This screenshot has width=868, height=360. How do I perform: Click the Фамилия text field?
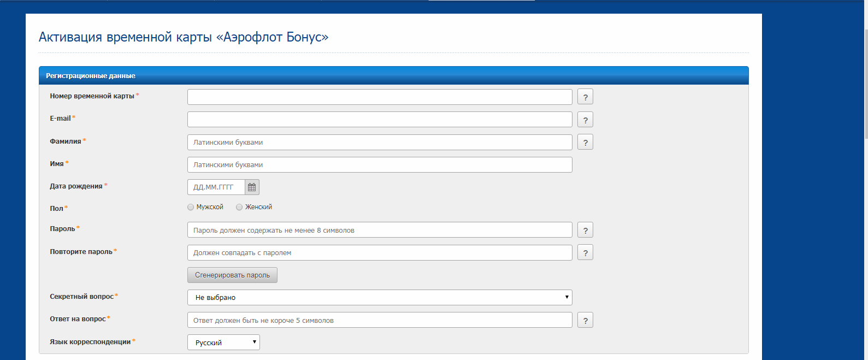(x=379, y=142)
